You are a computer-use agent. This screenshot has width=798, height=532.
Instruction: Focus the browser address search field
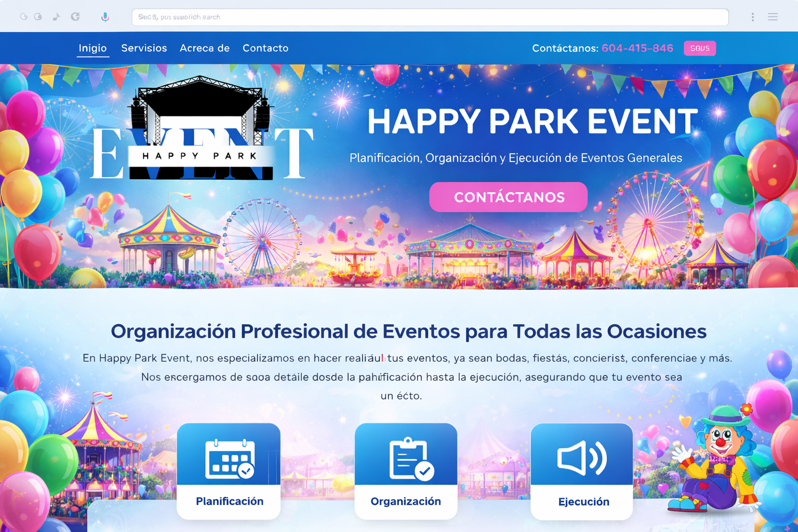[430, 17]
